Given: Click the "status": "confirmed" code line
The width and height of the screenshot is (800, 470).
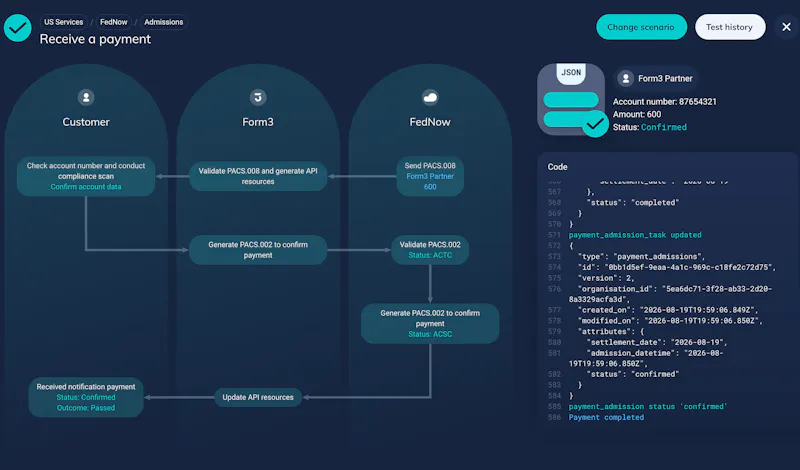Looking at the screenshot, I should [x=633, y=374].
